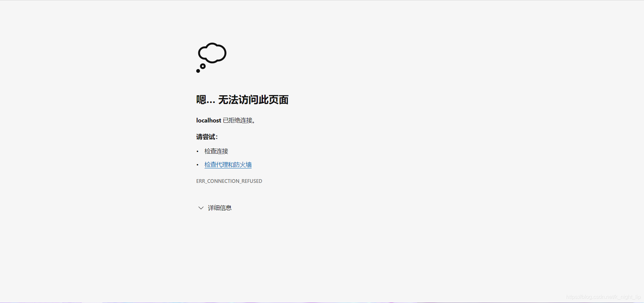Image resolution: width=644 pixels, height=303 pixels.
Task: Click the 请尝试 subheading
Action: pyautogui.click(x=207, y=137)
